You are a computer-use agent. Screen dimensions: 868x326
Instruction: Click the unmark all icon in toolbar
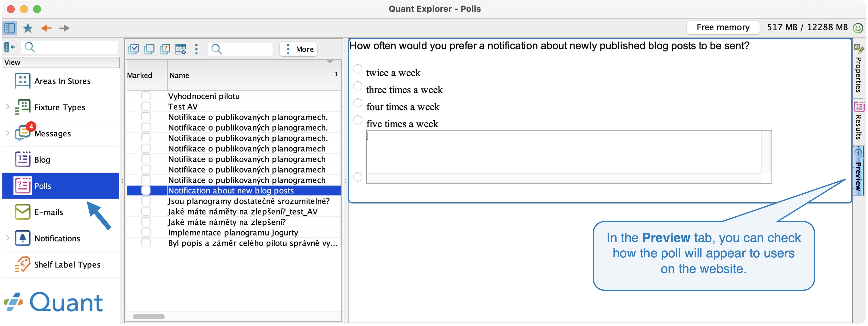pyautogui.click(x=149, y=49)
